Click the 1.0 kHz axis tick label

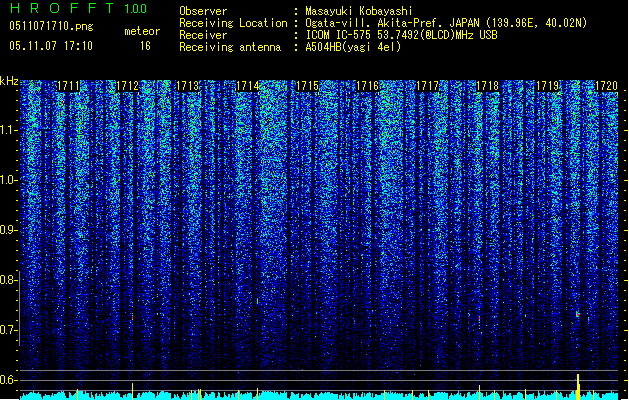click(x=8, y=180)
